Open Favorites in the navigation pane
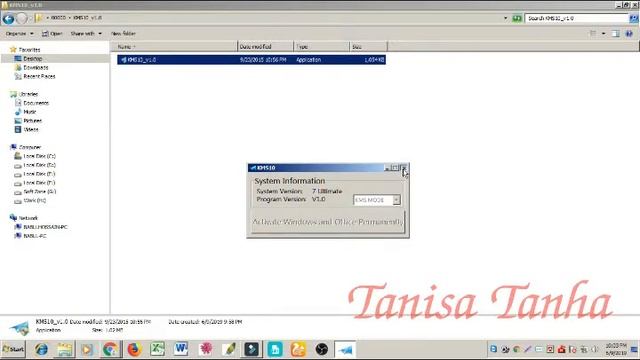This screenshot has width=640, height=360. (25, 50)
